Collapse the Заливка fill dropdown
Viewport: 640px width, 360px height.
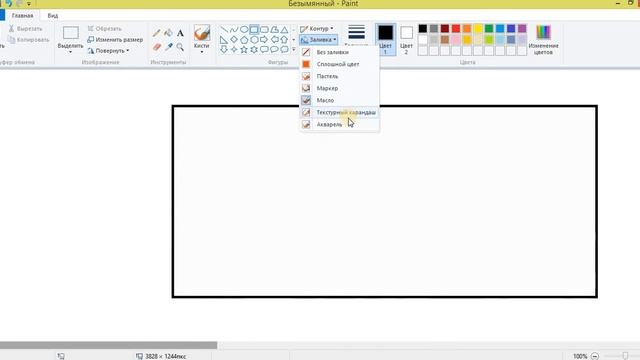click(318, 40)
